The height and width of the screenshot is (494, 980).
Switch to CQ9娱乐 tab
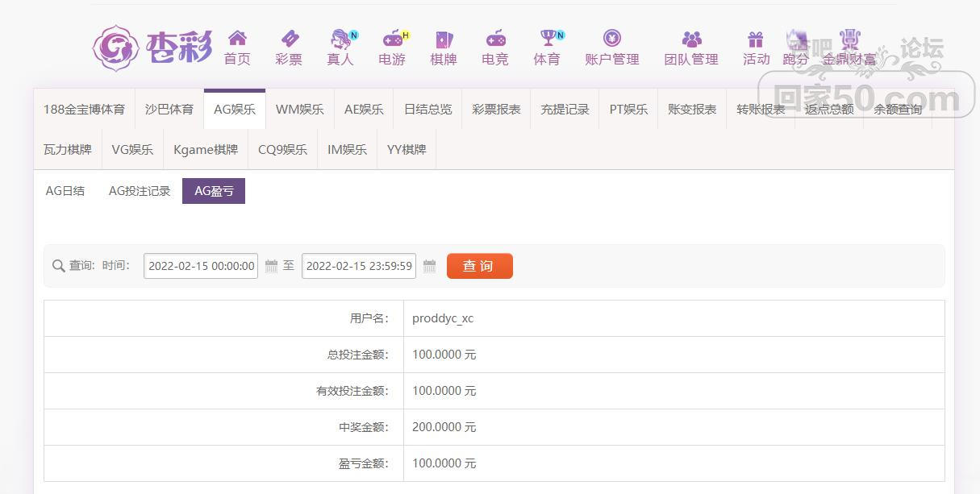282,149
